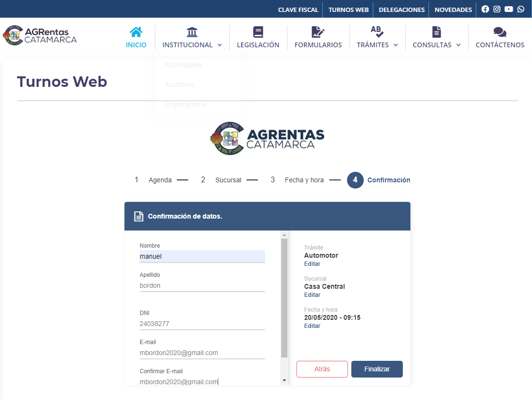Edit the Fecha y hora selection
This screenshot has height=399, width=532.
pyautogui.click(x=312, y=325)
